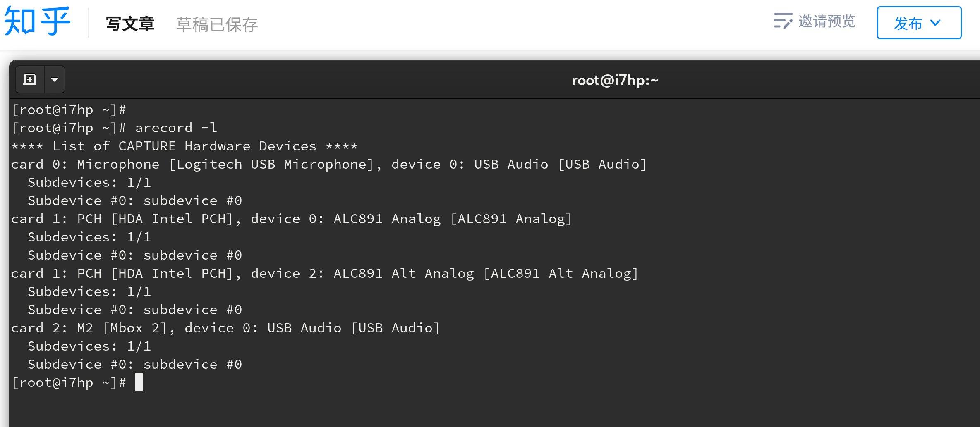Click the 草稿已保存 draft status label
The image size is (980, 427).
217,24
